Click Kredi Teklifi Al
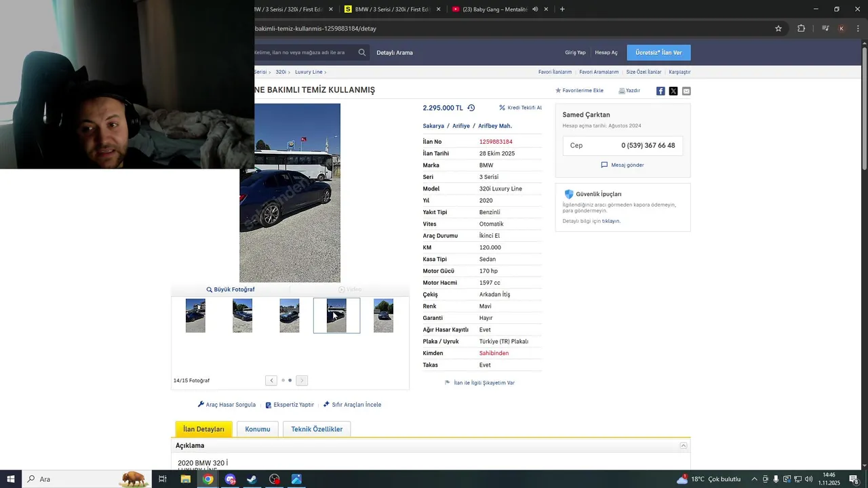This screenshot has width=868, height=488. pyautogui.click(x=520, y=108)
